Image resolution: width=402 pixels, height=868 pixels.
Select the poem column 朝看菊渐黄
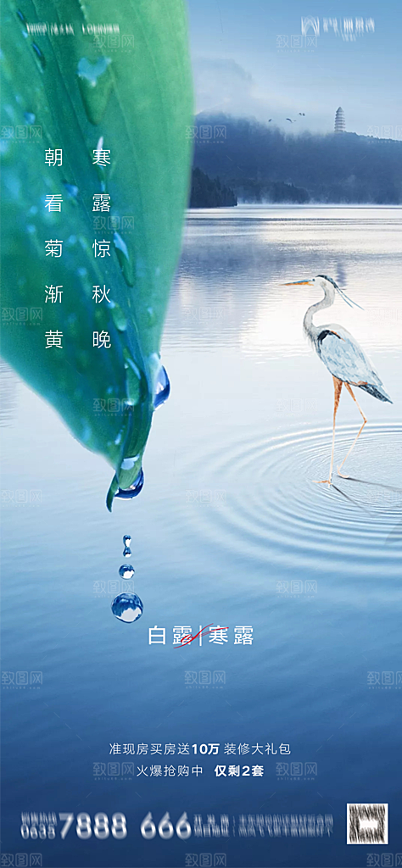click(53, 248)
